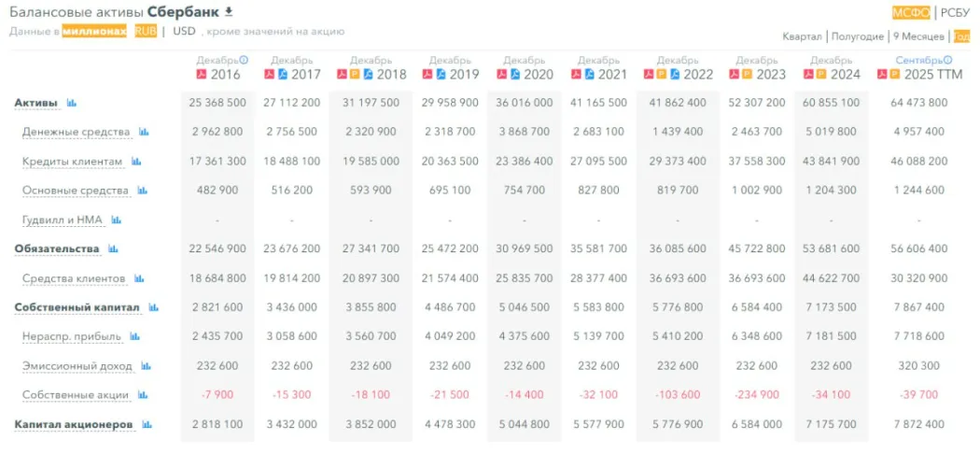Image resolution: width=980 pixels, height=454 pixels.
Task: Select 9 Месяцев period view
Action: click(x=918, y=36)
